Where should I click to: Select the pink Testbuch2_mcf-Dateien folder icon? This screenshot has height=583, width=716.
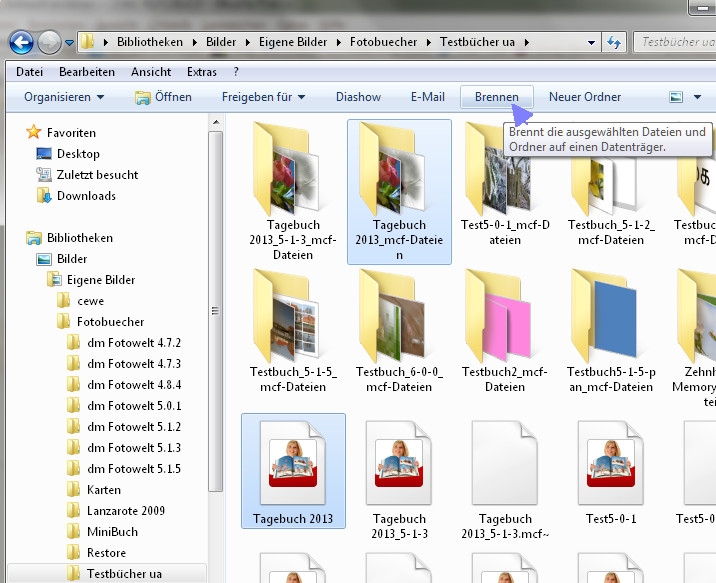498,316
